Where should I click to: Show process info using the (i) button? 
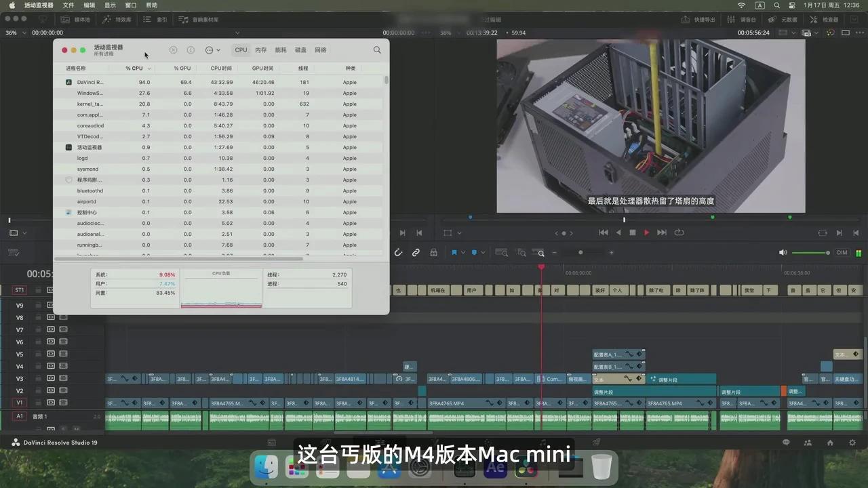191,50
